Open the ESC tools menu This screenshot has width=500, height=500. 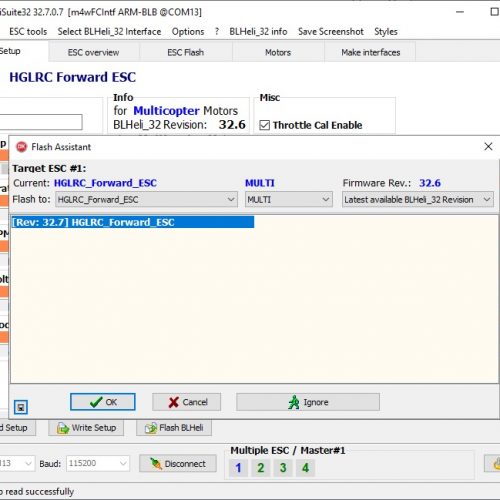pyautogui.click(x=28, y=32)
